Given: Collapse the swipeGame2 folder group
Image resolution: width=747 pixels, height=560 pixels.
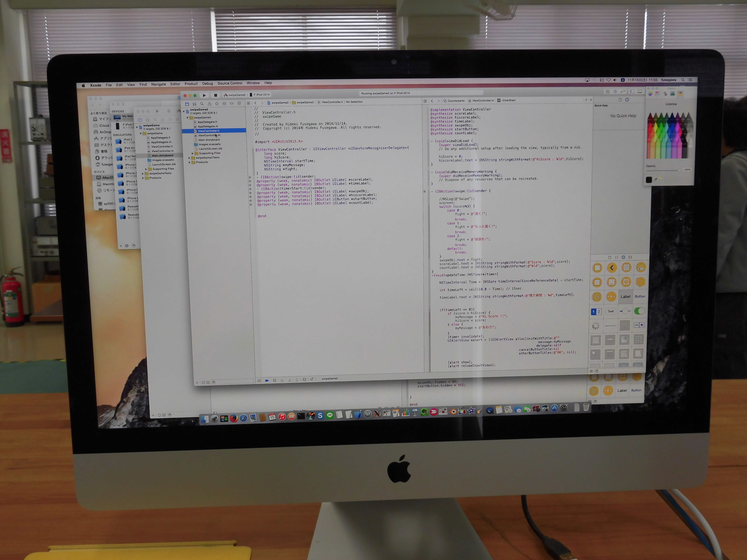Looking at the screenshot, I should point(187,117).
